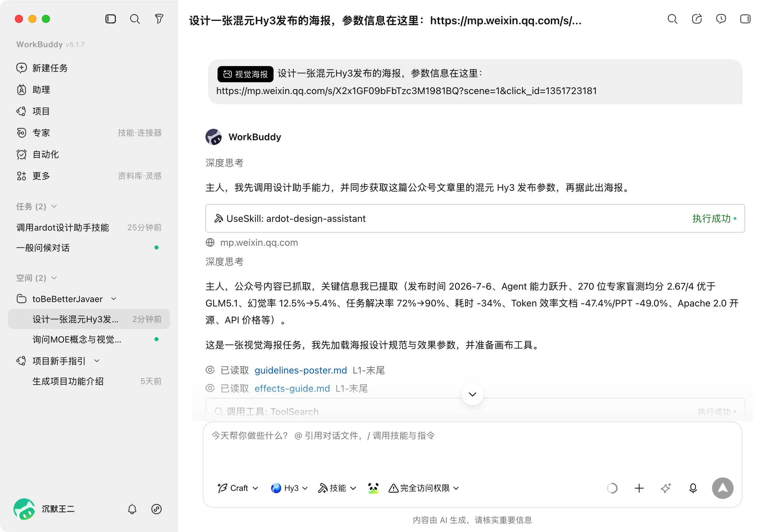Toggle the right side panel icon
Viewport: 767px width, 532px height.
point(745,19)
